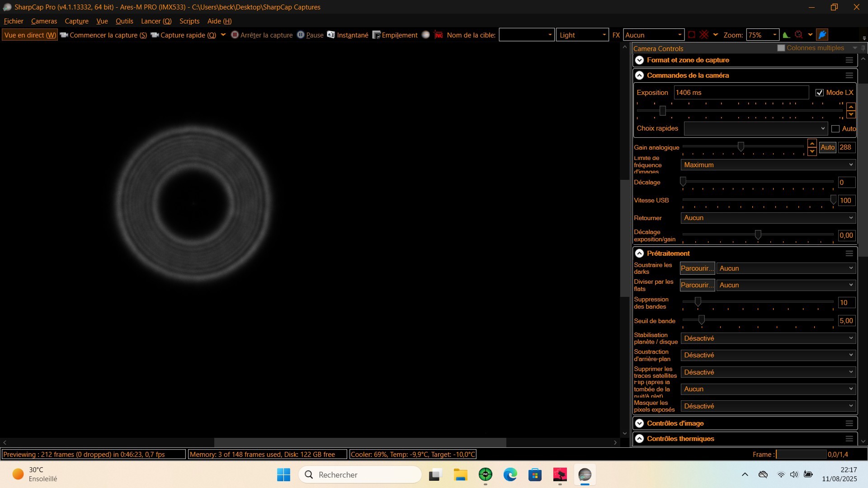Collapse the Prétraitement section
The image size is (868, 488).
pyautogui.click(x=639, y=253)
